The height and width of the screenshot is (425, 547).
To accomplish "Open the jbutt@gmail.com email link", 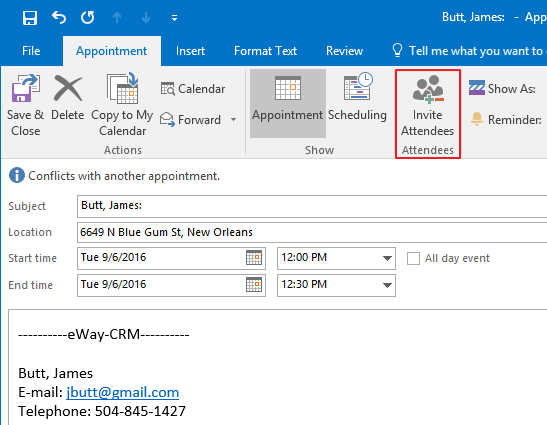I will click(122, 392).
